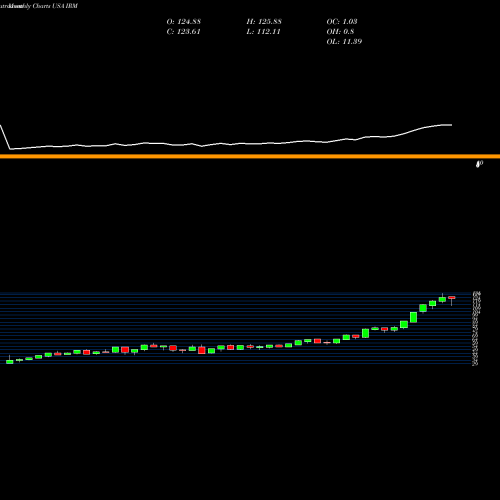Click the last red candlestick on chart
This screenshot has width=500, height=500.
[x=452, y=297]
